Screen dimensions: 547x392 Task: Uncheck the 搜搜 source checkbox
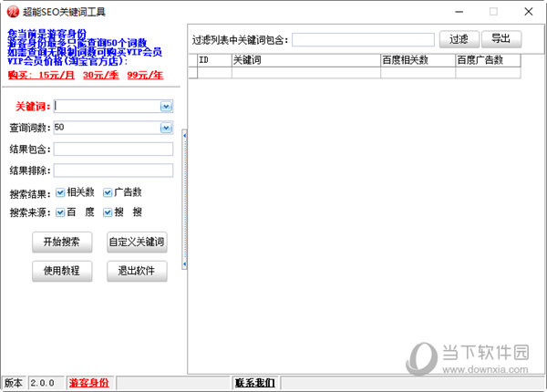108,212
